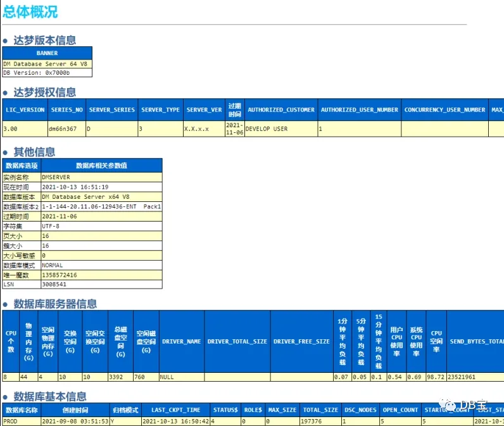This screenshot has height=426, width=504.
Task: Click the DRIVER_TOTAL_SIZE column header
Action: pos(237,342)
